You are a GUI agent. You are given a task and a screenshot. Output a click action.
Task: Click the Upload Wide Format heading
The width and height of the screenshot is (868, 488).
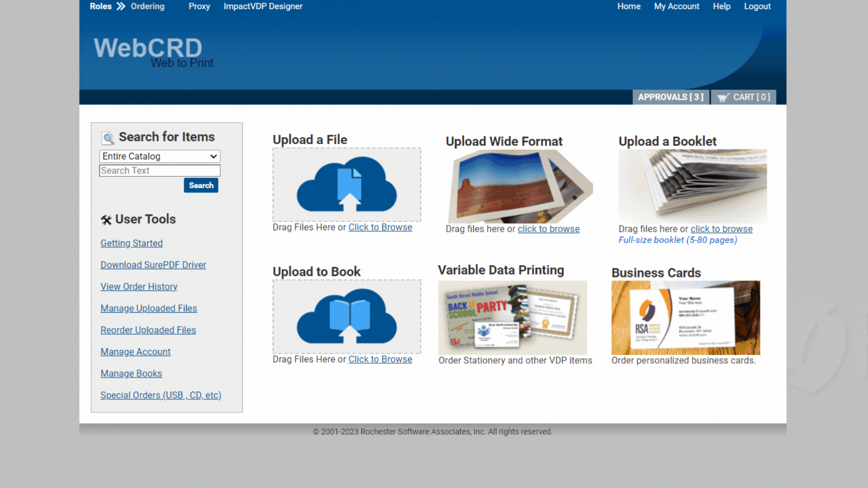(x=504, y=141)
